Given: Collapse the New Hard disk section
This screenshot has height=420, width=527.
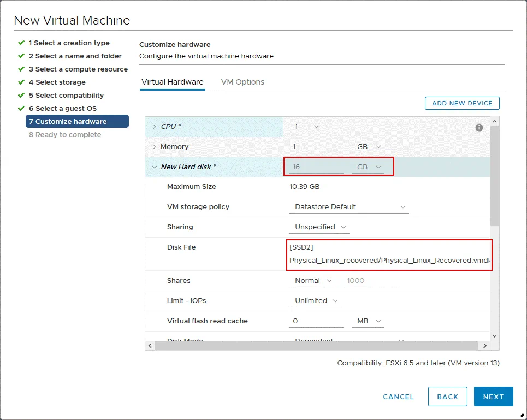Looking at the screenshot, I should coord(155,167).
